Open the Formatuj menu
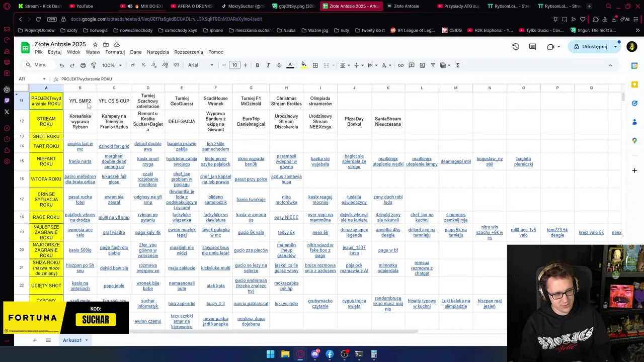 [x=115, y=52]
